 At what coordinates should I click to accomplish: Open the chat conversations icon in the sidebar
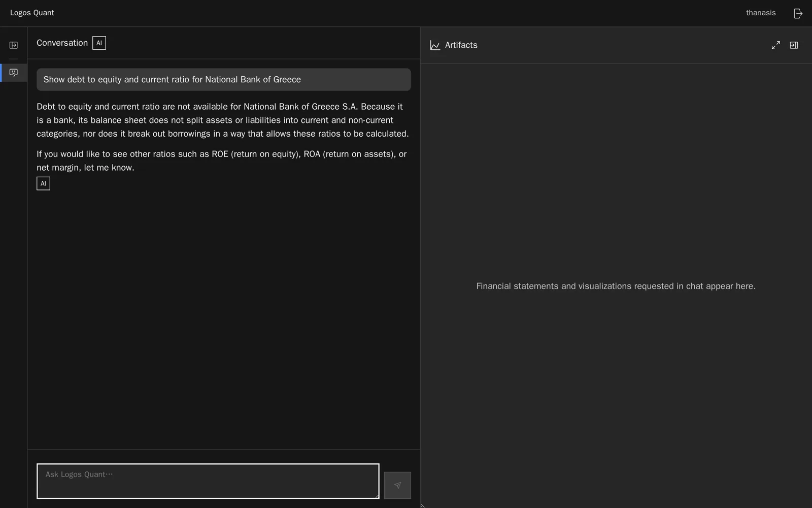point(14,73)
